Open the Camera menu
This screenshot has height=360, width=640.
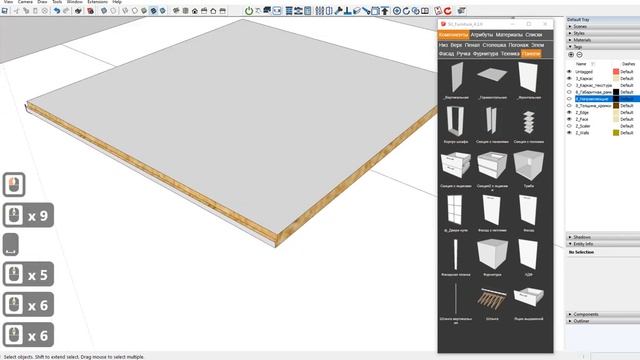pos(25,2)
